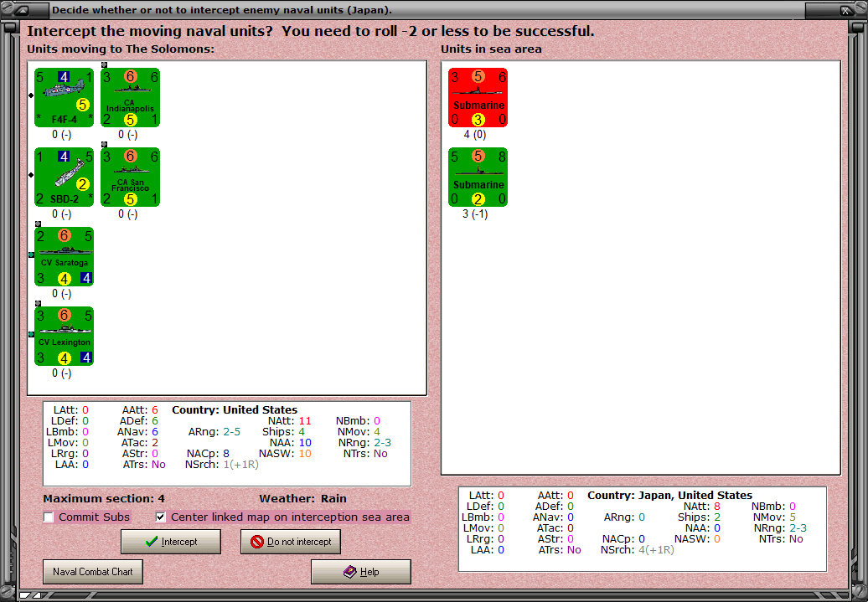
Task: Click 'Units moving to The Solomons:' label
Action: tap(121, 49)
